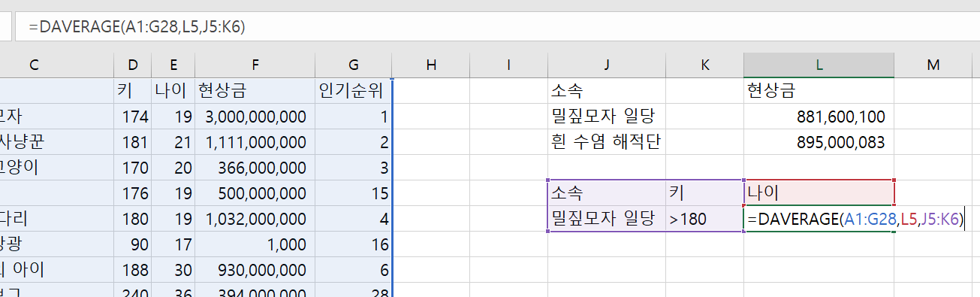This screenshot has width=980, height=297.
Task: Click the 소속 criteria header above >180 row
Action: [x=607, y=193]
